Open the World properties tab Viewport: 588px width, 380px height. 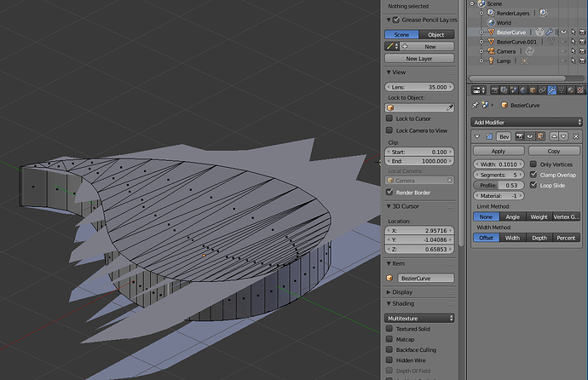(x=522, y=90)
